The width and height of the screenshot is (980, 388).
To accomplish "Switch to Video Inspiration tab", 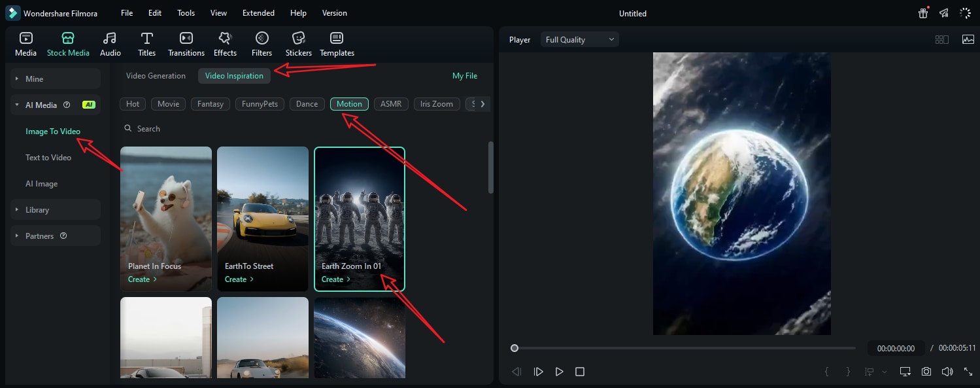I will (234, 76).
